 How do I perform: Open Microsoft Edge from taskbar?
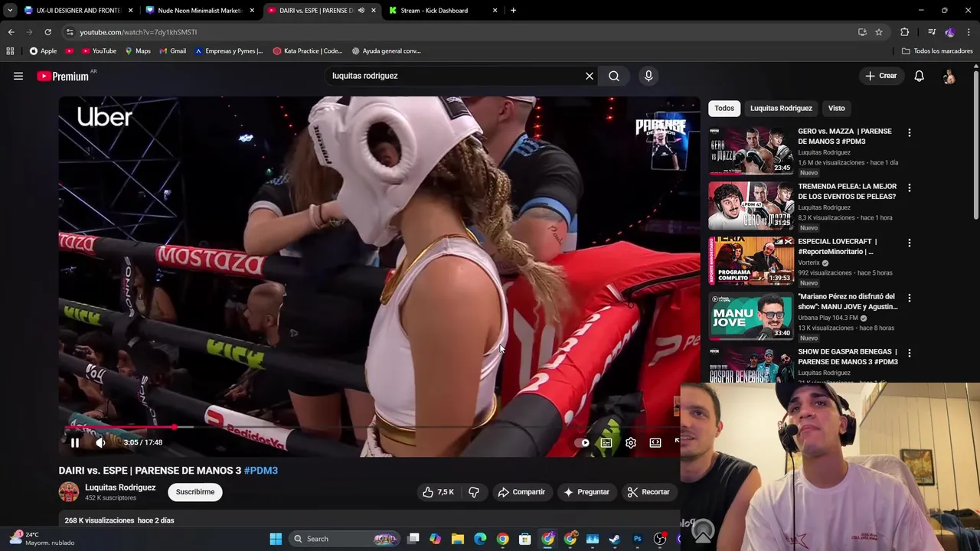(x=480, y=539)
